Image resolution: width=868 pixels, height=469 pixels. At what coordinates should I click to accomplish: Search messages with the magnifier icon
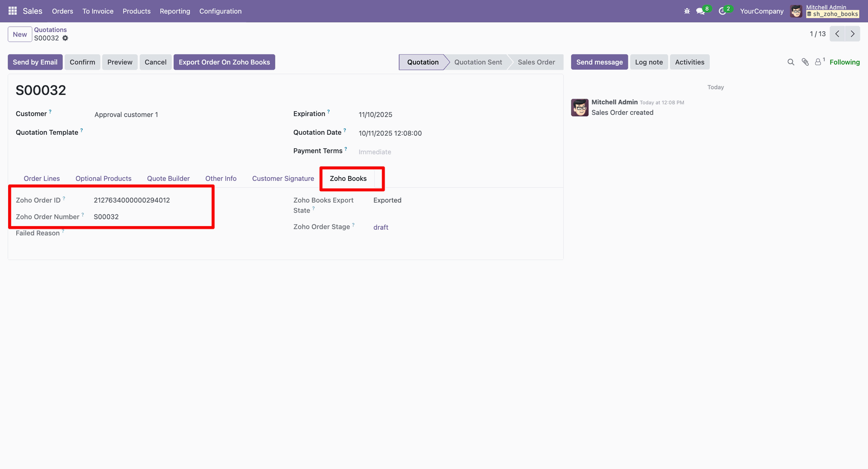coord(791,62)
